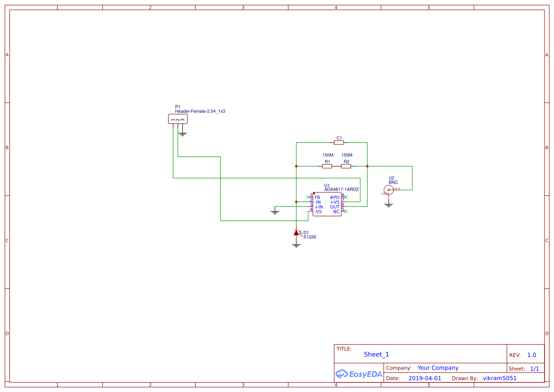Click the ground symbol under the BNC connector
554x392 pixels.
(x=389, y=204)
